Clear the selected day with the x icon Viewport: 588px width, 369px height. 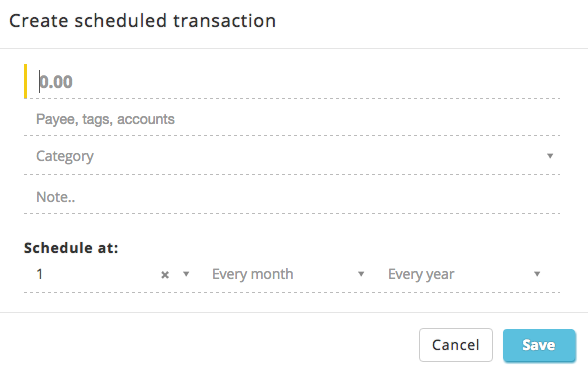click(165, 275)
